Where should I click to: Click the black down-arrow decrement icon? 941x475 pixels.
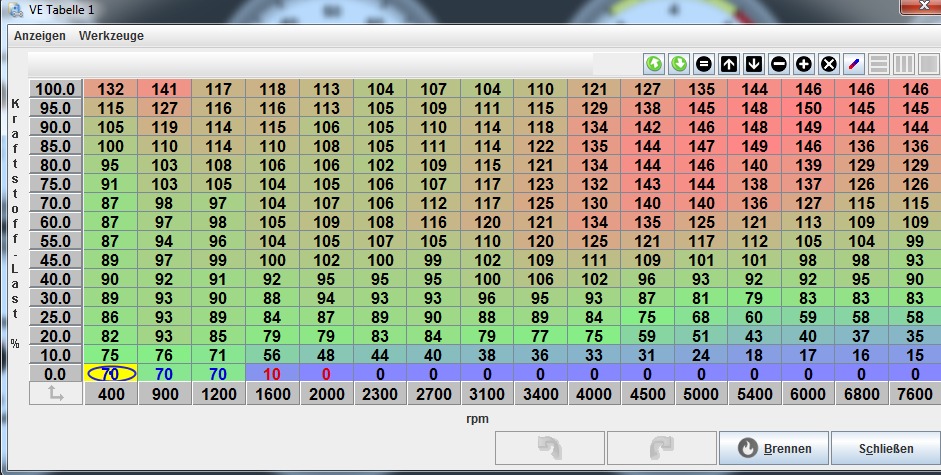click(x=754, y=64)
